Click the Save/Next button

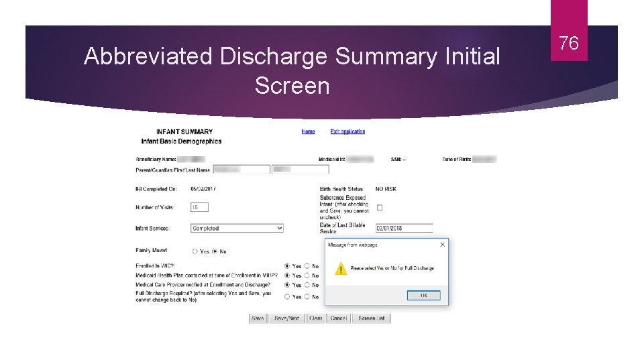pyautogui.click(x=286, y=318)
